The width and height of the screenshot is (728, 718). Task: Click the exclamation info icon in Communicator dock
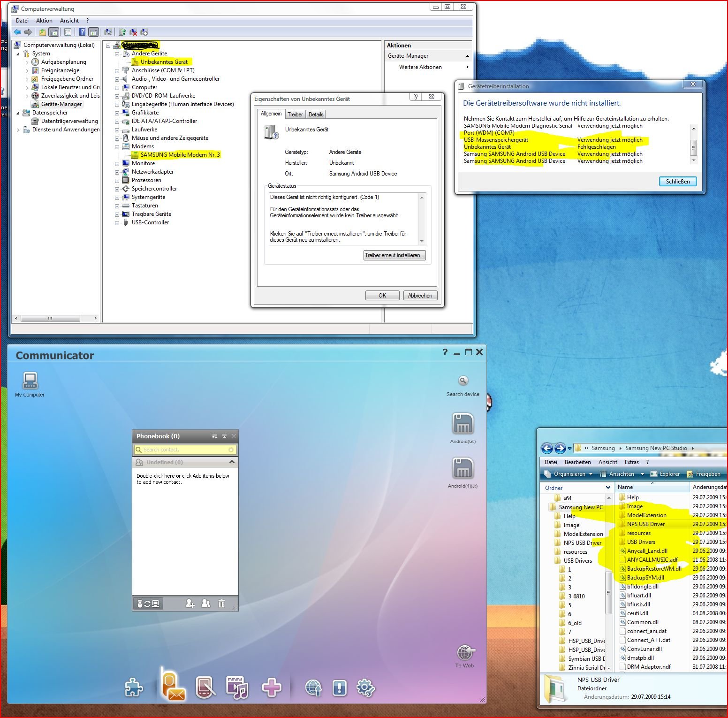[x=339, y=688]
